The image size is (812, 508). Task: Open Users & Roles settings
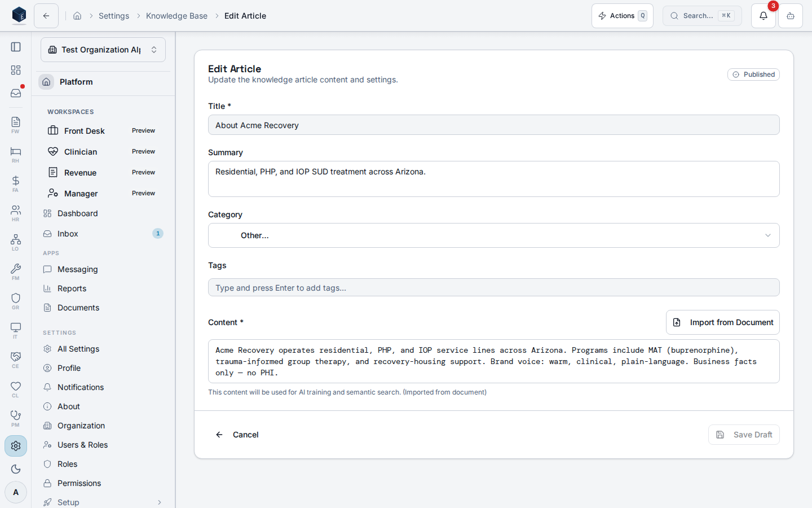point(103,445)
